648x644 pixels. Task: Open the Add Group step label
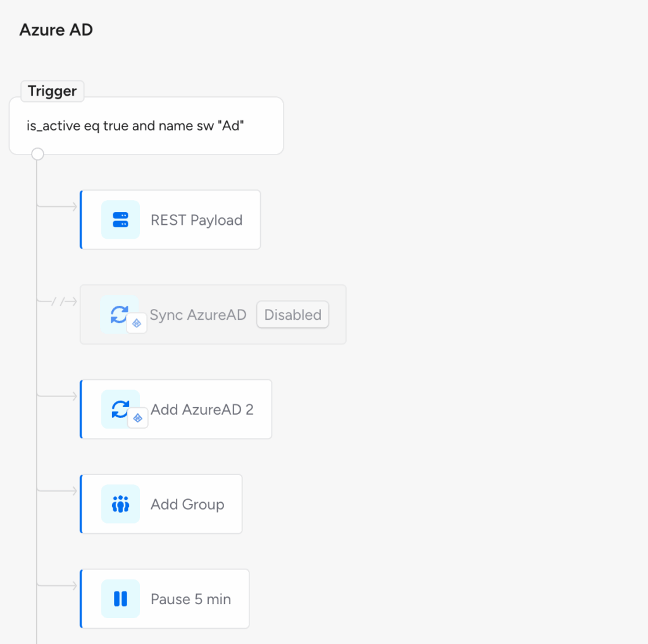tap(187, 505)
